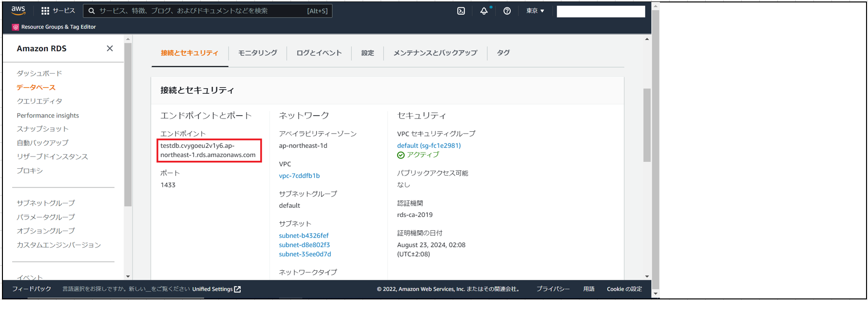The height and width of the screenshot is (316, 868).
Task: Close the Amazon RDS side panel
Action: point(110,48)
